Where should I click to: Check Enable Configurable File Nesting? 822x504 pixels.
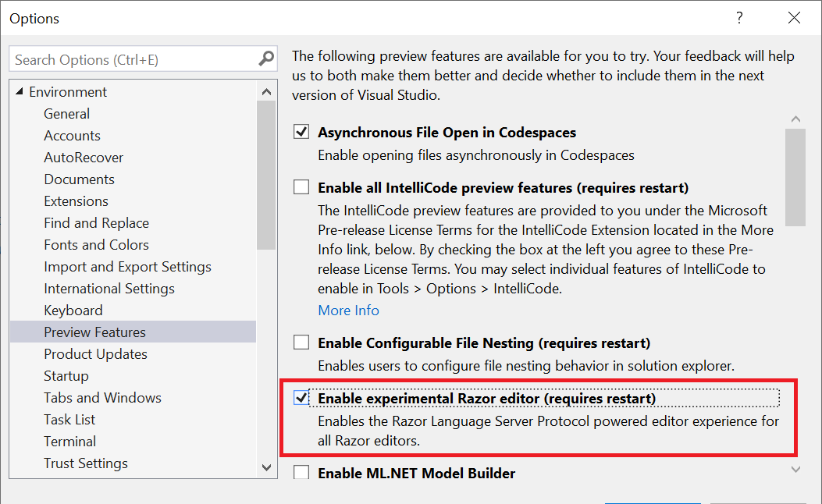(x=301, y=343)
